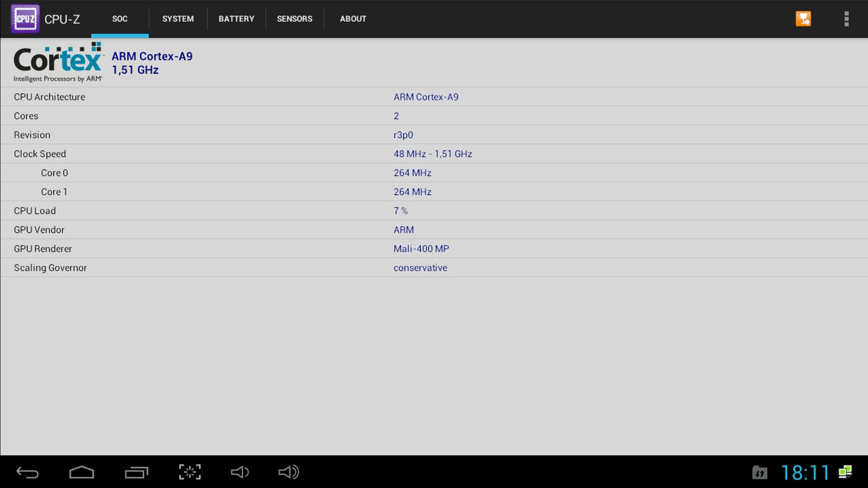Select the Scaling Governor row

[x=434, y=267]
